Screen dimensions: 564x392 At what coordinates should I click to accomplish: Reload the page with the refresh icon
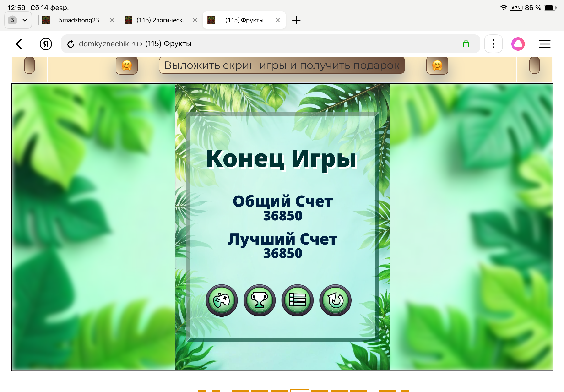click(x=71, y=44)
